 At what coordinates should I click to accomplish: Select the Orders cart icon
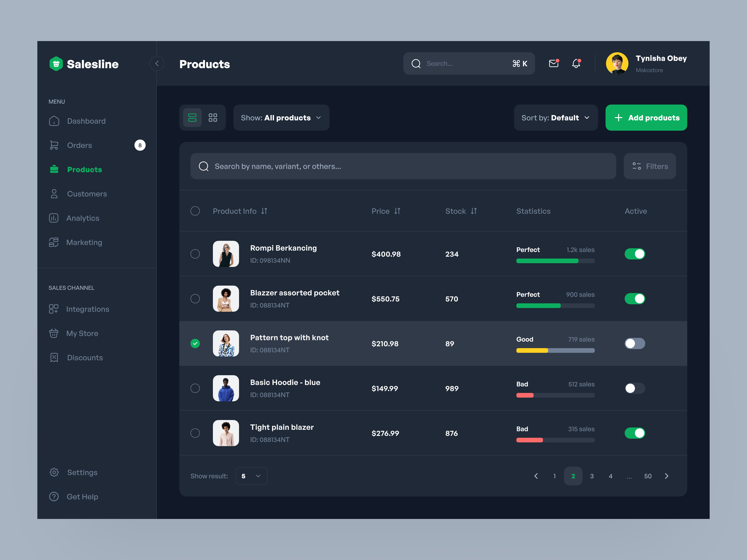click(x=54, y=145)
